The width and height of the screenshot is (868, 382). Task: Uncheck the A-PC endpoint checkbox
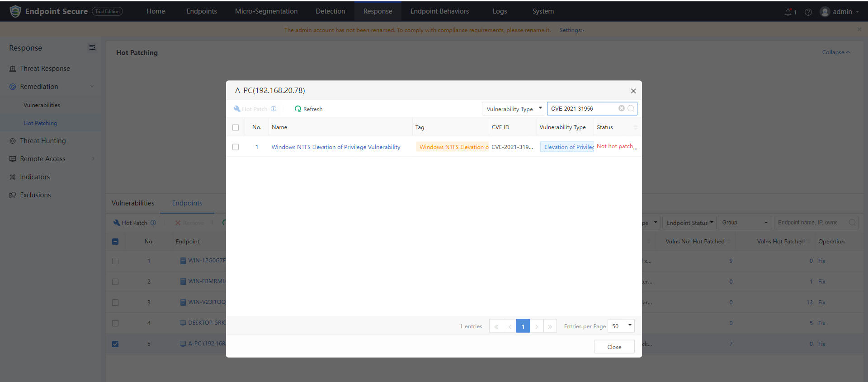click(x=115, y=344)
